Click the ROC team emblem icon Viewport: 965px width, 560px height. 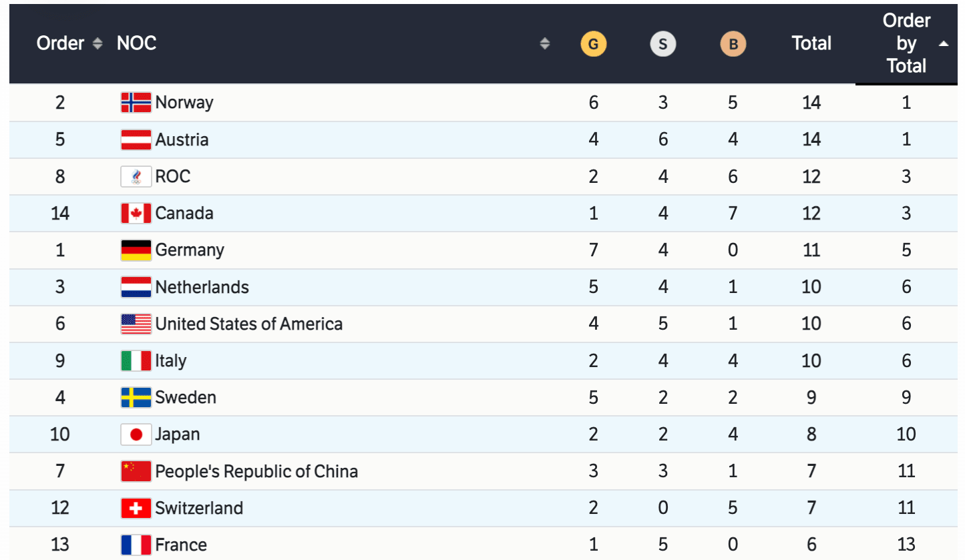pyautogui.click(x=136, y=177)
